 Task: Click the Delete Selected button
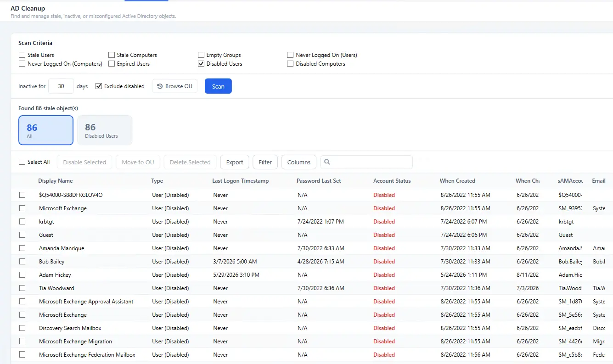(190, 162)
